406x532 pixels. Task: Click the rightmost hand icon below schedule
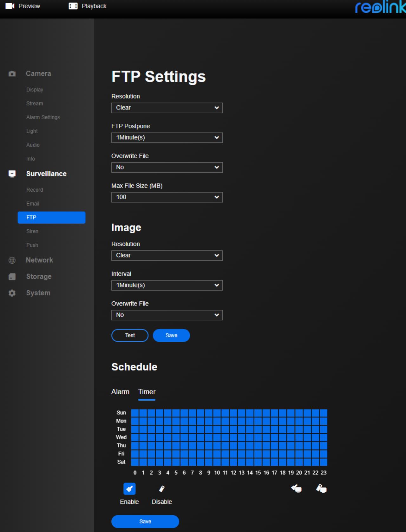tap(321, 489)
